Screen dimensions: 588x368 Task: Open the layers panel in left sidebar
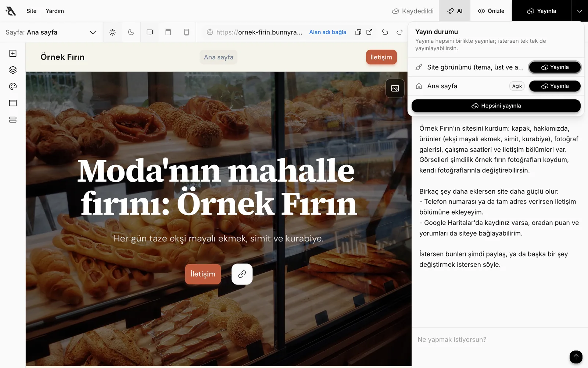pyautogui.click(x=13, y=70)
